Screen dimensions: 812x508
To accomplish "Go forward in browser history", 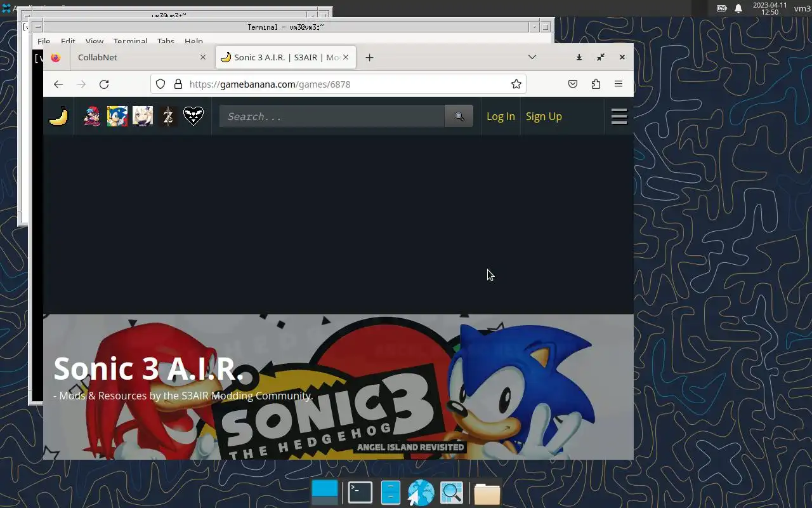I will [x=81, y=84].
